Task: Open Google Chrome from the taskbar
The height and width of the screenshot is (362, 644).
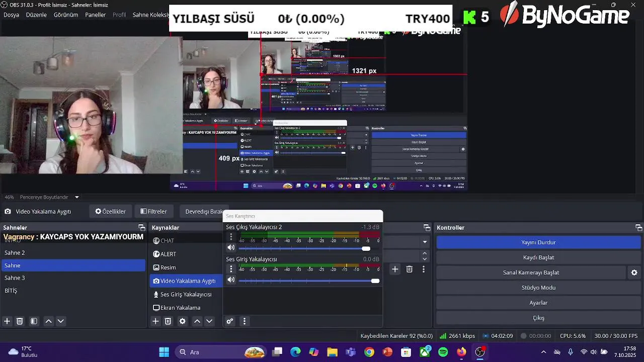Action: click(x=369, y=352)
